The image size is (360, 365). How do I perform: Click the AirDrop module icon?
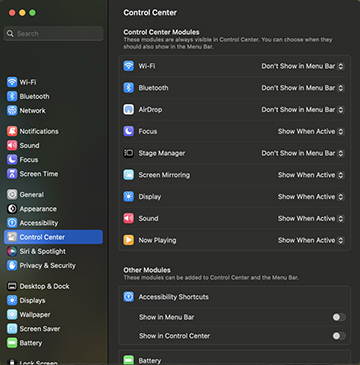tap(129, 110)
